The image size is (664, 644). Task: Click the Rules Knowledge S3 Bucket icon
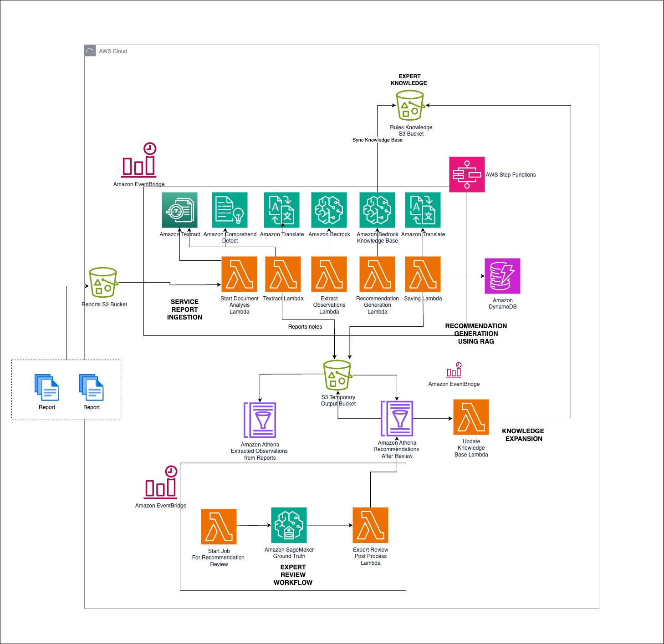click(x=409, y=106)
